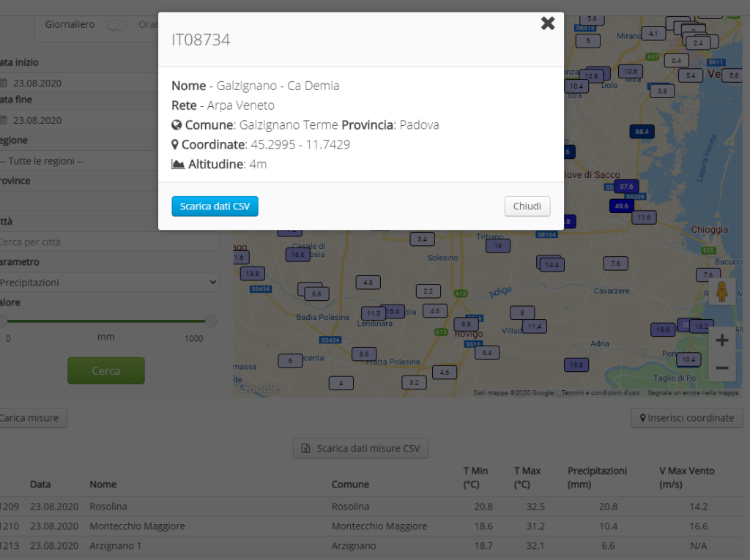The width and height of the screenshot is (750, 560).
Task: Click the Scarica dati CSV button
Action: (215, 206)
